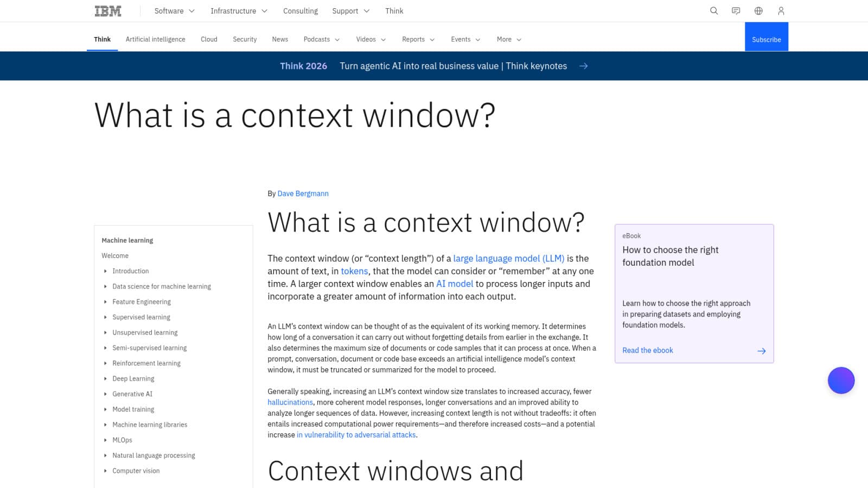
Task: Expand the Reinforcement learning section
Action: (105, 363)
